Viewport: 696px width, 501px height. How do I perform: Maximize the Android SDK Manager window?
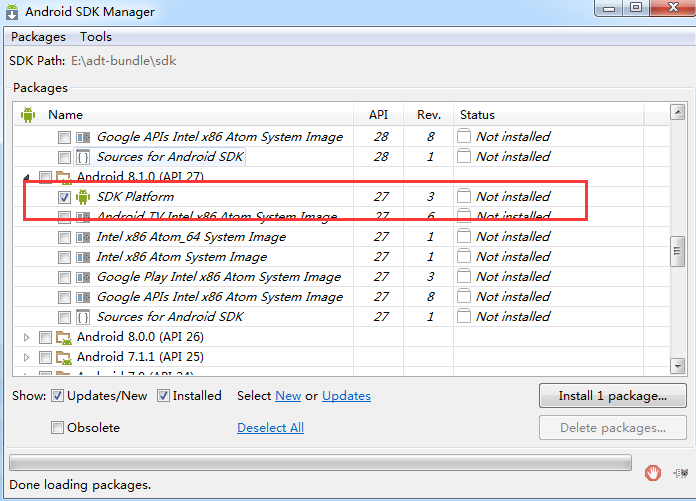[636, 8]
